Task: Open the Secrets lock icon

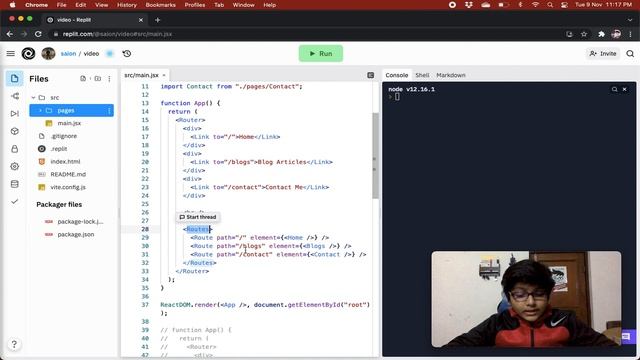Action: [15, 149]
